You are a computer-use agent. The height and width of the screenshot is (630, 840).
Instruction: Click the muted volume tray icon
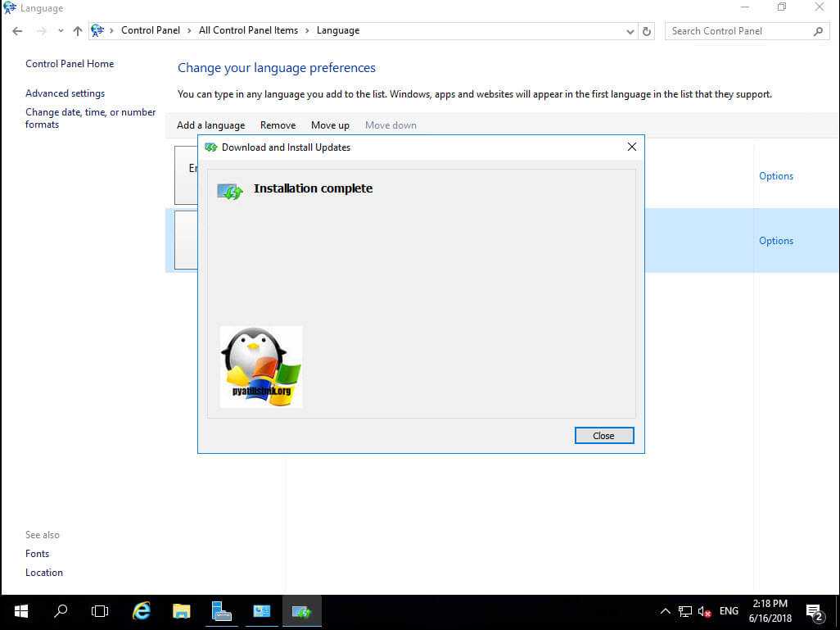pos(704,611)
